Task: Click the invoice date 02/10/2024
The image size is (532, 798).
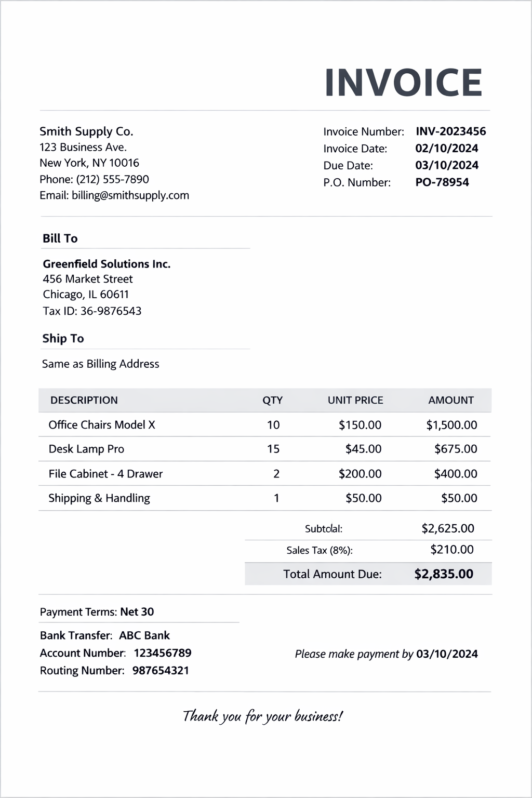Action: tap(446, 149)
